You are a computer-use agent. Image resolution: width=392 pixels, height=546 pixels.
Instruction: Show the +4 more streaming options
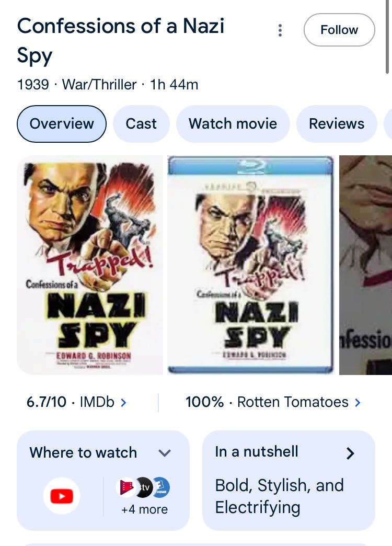click(x=144, y=509)
